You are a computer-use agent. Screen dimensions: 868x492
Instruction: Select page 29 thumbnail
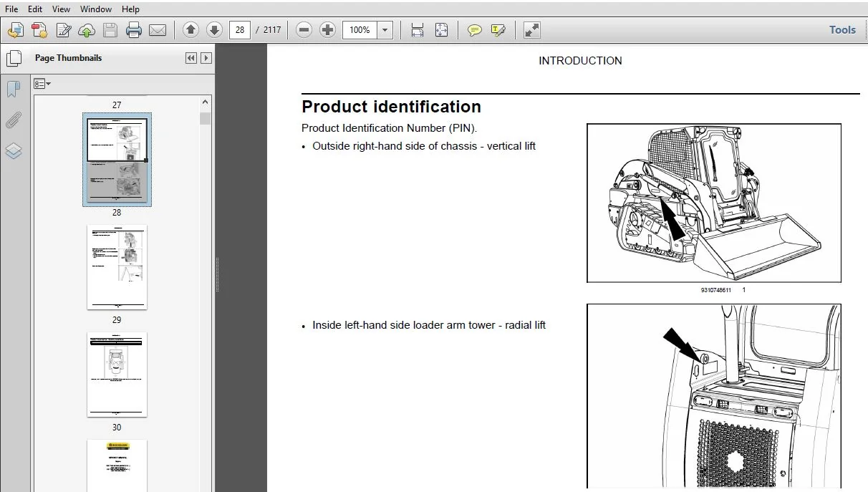(117, 267)
